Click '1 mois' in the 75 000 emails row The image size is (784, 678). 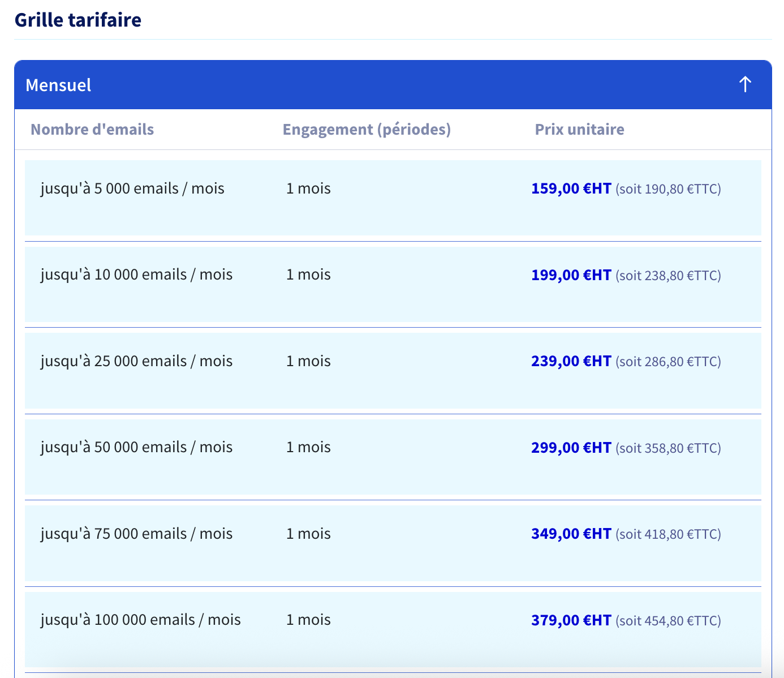308,534
